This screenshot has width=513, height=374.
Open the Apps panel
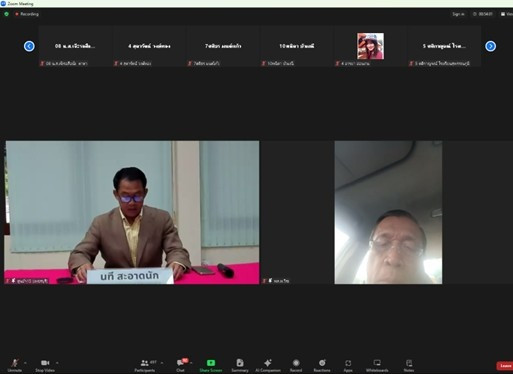pyautogui.click(x=348, y=365)
